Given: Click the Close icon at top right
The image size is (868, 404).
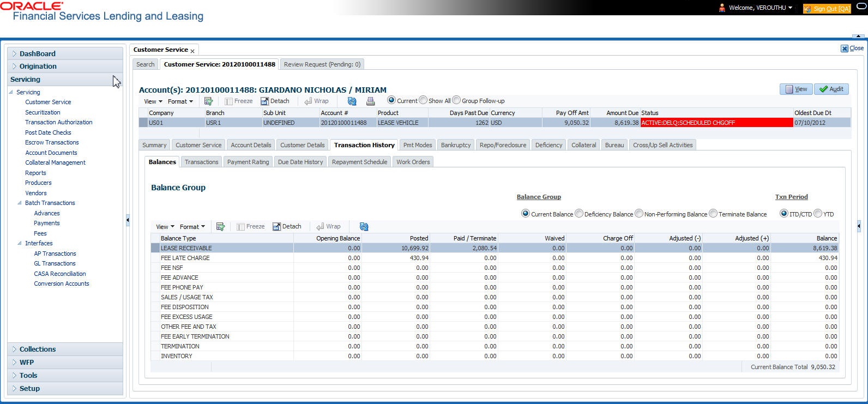Looking at the screenshot, I should [844, 49].
